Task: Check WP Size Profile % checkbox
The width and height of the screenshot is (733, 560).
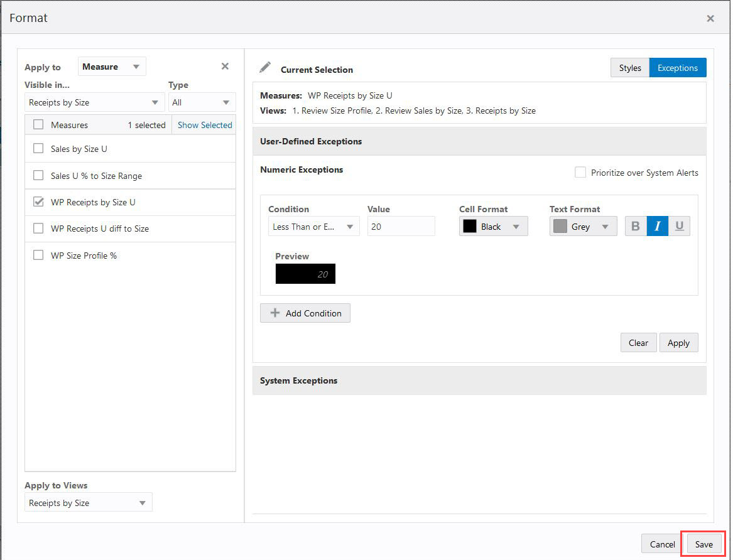Action: tap(38, 255)
